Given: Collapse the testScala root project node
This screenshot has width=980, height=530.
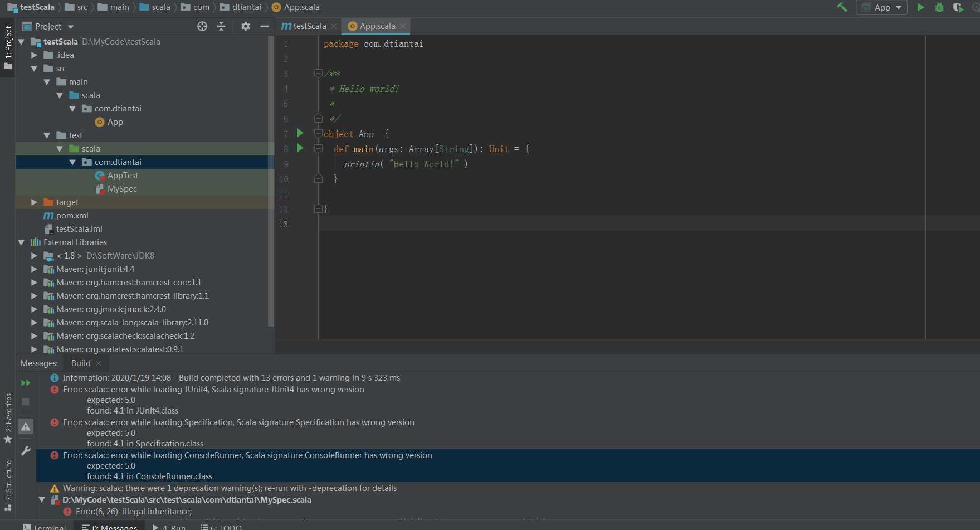Looking at the screenshot, I should (21, 42).
